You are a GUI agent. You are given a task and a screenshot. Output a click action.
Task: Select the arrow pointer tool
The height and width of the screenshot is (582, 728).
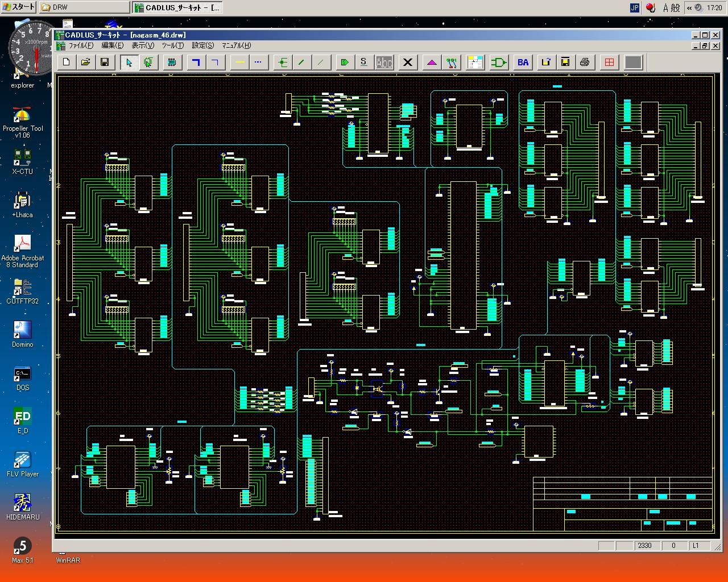coord(129,63)
